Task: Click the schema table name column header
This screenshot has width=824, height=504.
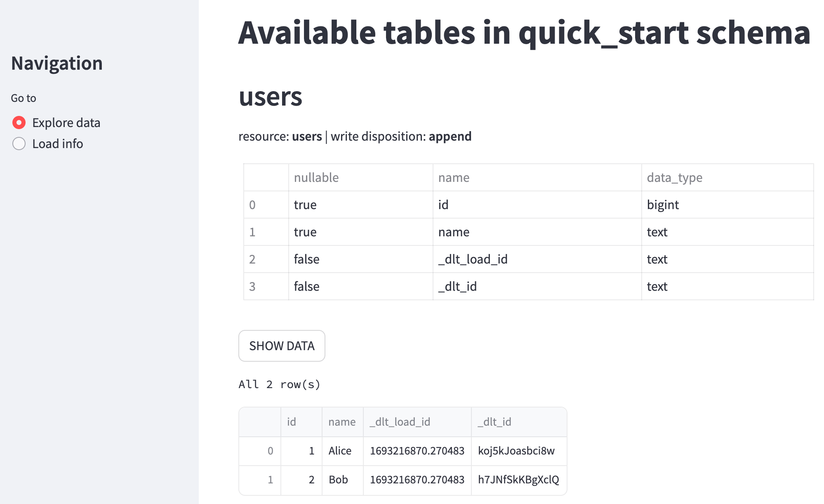Action: tap(537, 177)
